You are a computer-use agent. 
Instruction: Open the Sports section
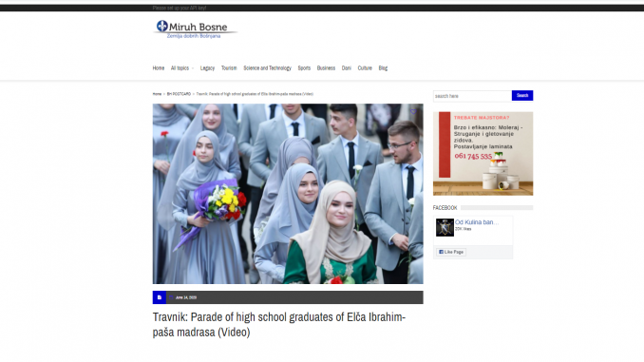[304, 68]
